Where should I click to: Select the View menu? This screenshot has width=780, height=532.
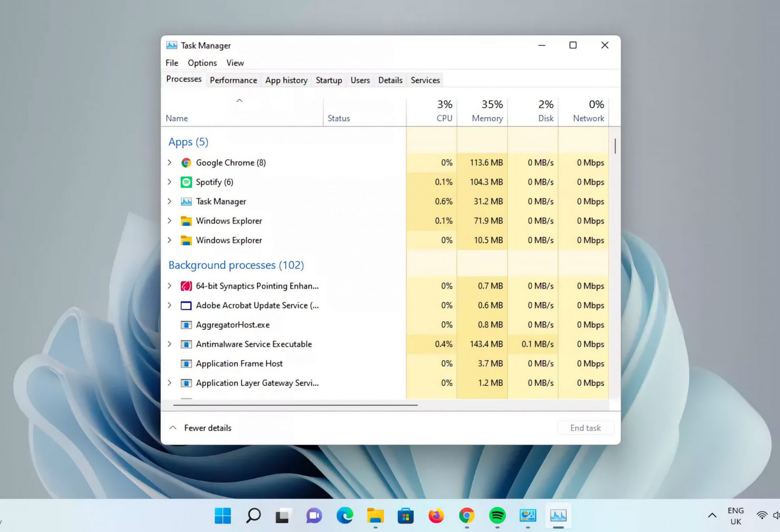coord(235,63)
